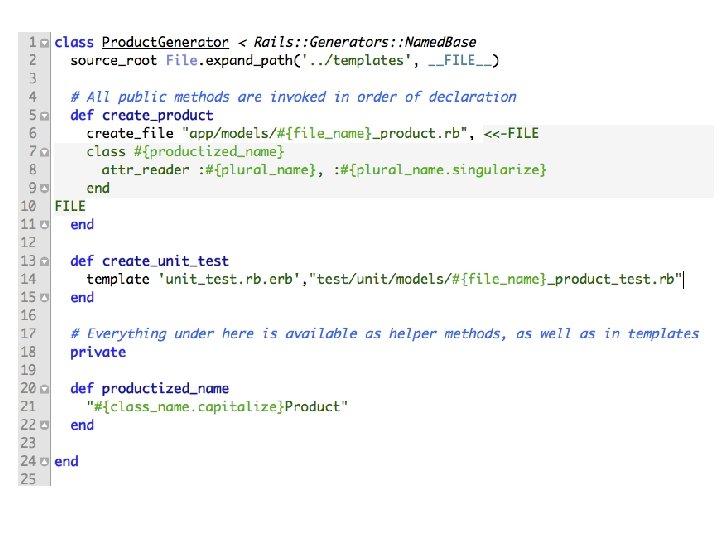This screenshot has width=720, height=540.
Task: Click template keyword on line 14
Action: click(x=118, y=279)
